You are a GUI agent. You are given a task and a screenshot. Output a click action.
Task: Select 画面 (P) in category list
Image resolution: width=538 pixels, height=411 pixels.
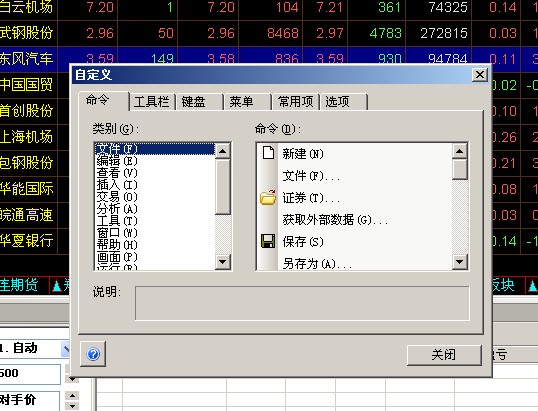coord(155,257)
